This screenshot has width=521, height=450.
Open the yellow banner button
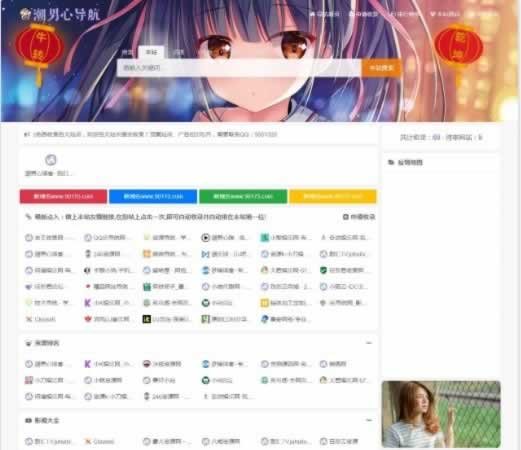click(333, 196)
